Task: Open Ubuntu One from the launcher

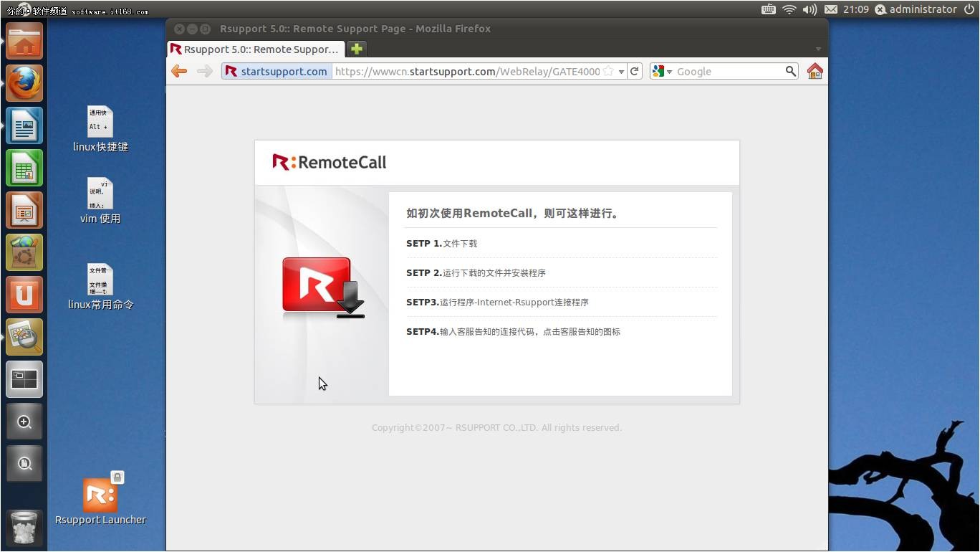Action: point(24,295)
